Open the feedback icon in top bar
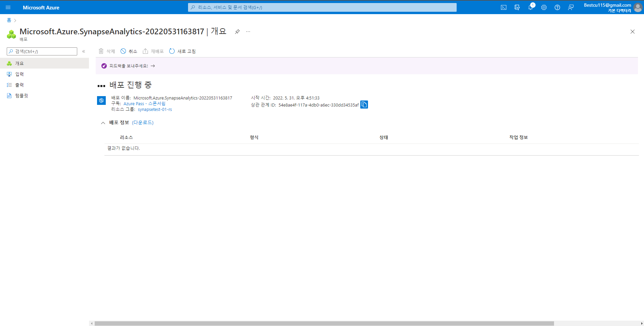Image resolution: width=644 pixels, height=326 pixels. (571, 7)
